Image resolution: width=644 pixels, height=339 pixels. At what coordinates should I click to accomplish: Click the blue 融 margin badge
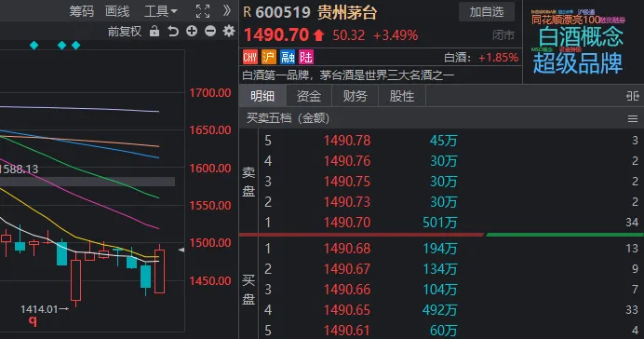pyautogui.click(x=288, y=57)
